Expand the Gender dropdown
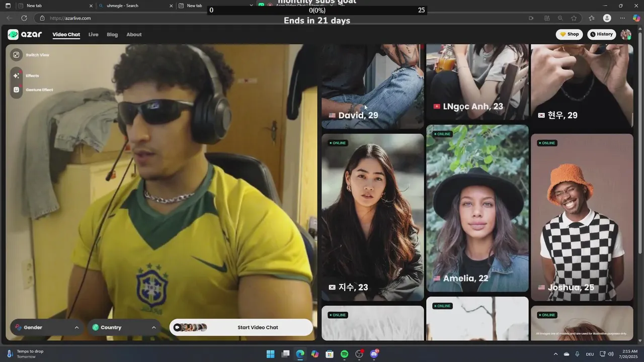The image size is (644, 362). [47, 327]
